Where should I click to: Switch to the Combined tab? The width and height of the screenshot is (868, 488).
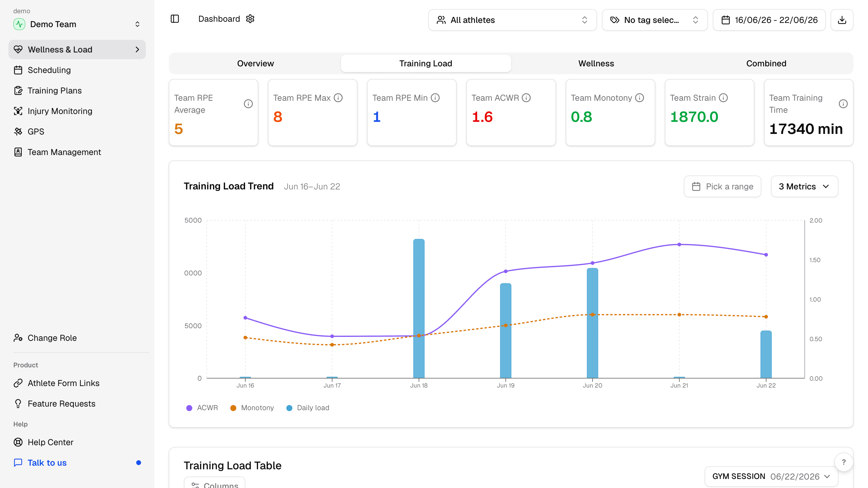pyautogui.click(x=766, y=63)
